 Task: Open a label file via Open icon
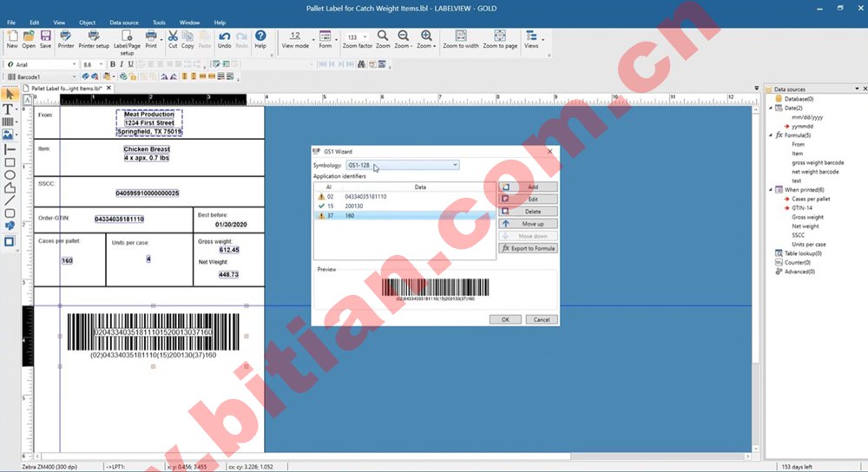click(29, 40)
